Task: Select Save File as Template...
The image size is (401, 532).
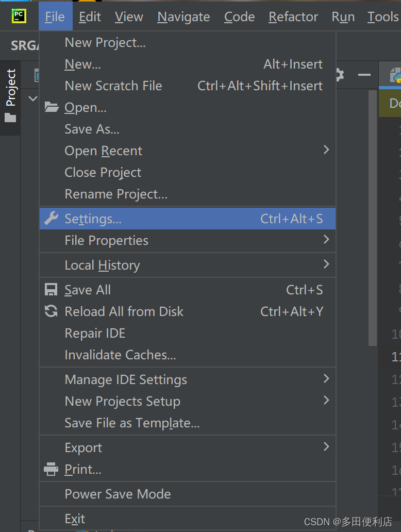Action: [x=188, y=423]
